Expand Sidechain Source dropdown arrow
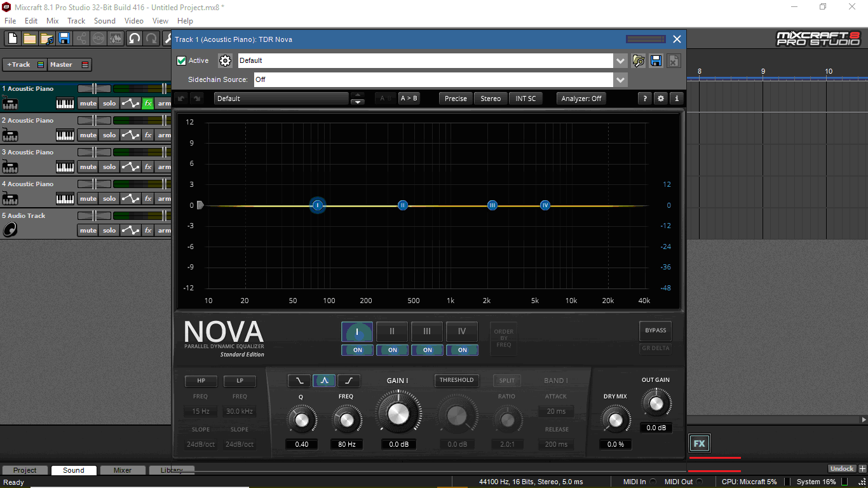This screenshot has height=488, width=868. tap(621, 80)
